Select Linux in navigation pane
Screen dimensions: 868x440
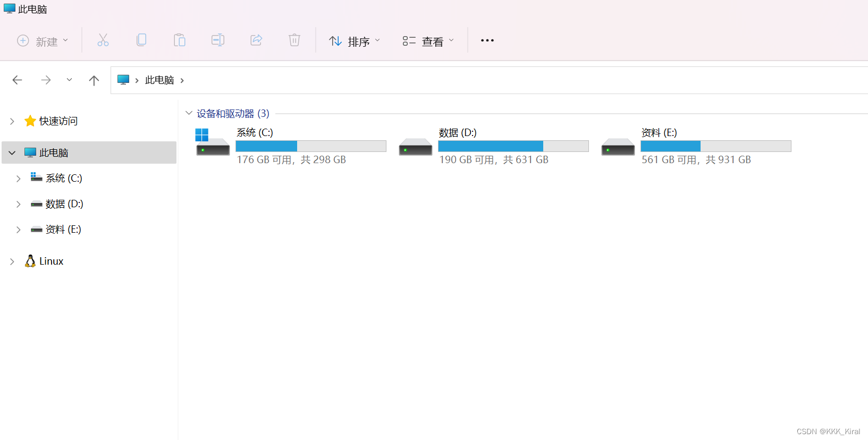click(51, 261)
